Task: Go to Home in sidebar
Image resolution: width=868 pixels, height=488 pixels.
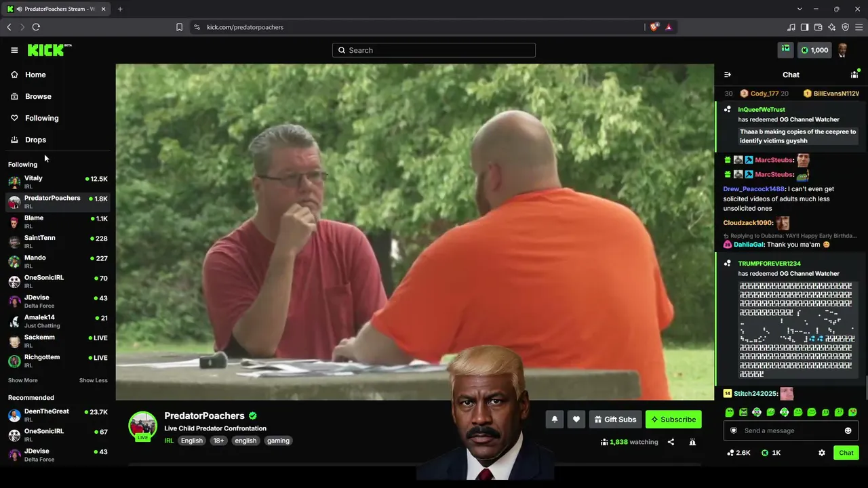Action: coord(35,75)
